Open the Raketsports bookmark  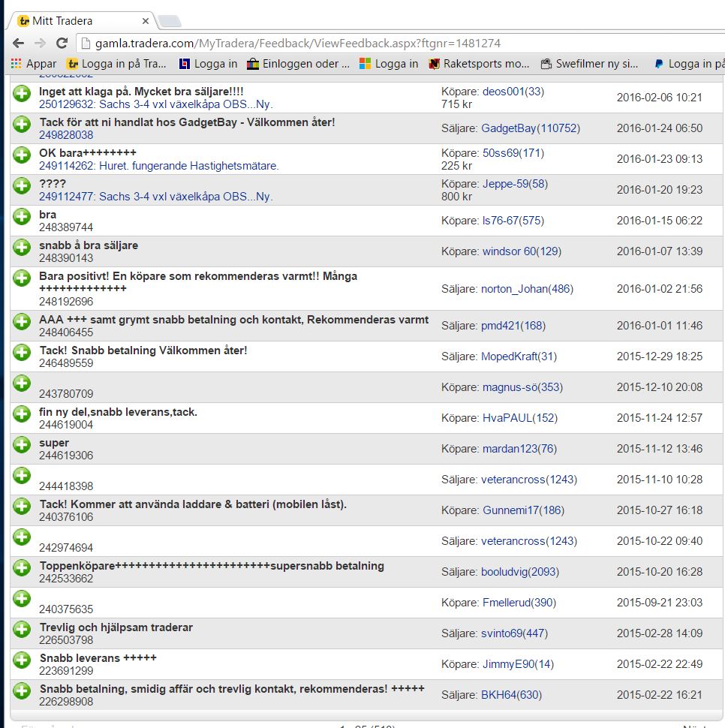[479, 64]
